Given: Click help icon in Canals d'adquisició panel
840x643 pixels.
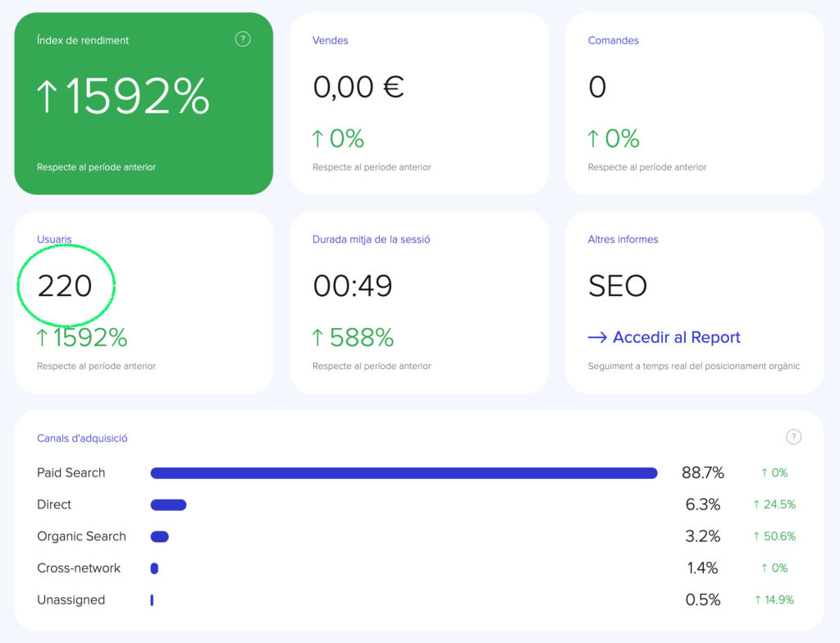Looking at the screenshot, I should pyautogui.click(x=793, y=437).
